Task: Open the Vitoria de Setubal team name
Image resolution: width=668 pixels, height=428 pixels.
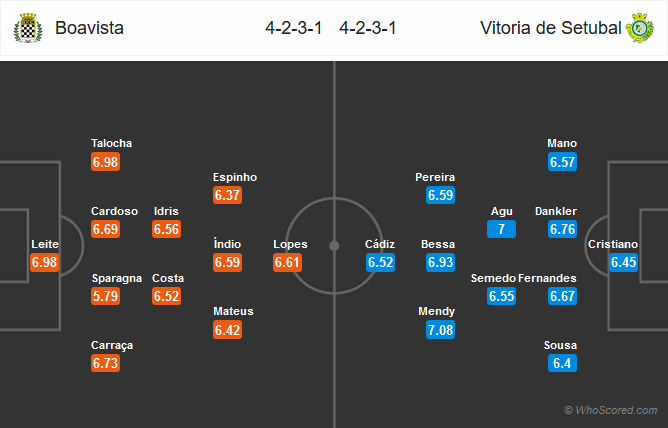Action: coord(550,28)
